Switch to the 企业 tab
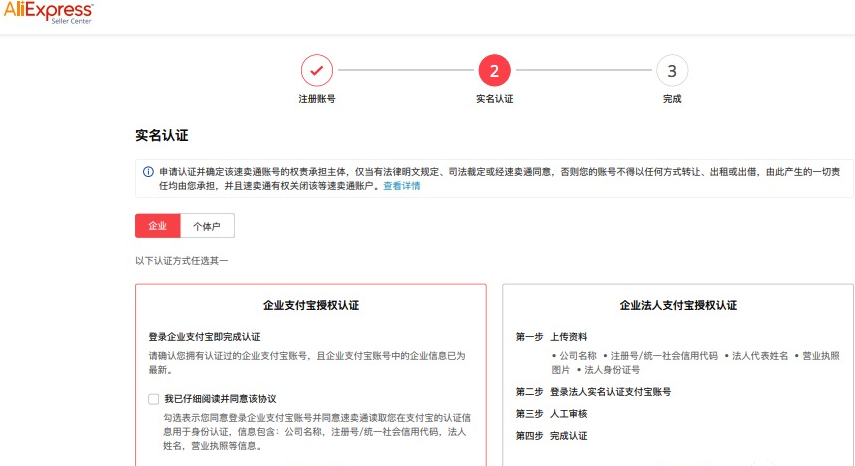The height and width of the screenshot is (466, 855). click(x=158, y=226)
